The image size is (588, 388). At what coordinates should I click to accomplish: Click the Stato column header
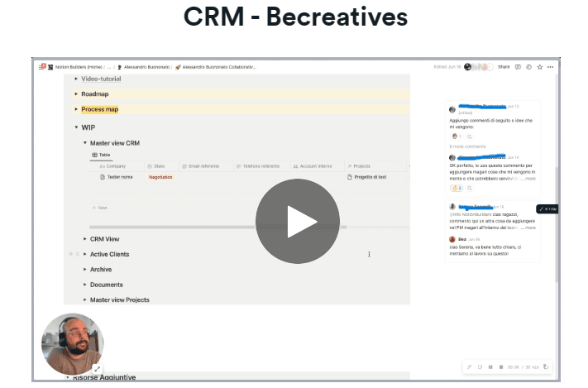tap(156, 166)
